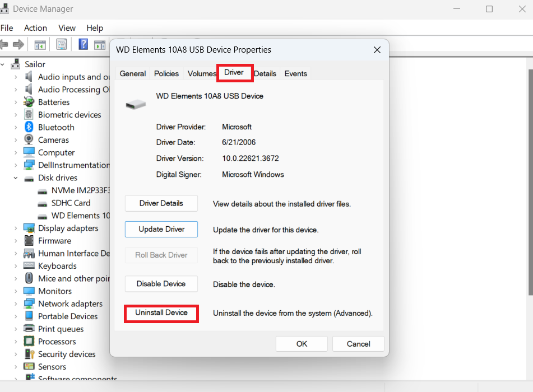Click the Bluetooth category icon
This screenshot has height=392, width=533.
(x=29, y=127)
